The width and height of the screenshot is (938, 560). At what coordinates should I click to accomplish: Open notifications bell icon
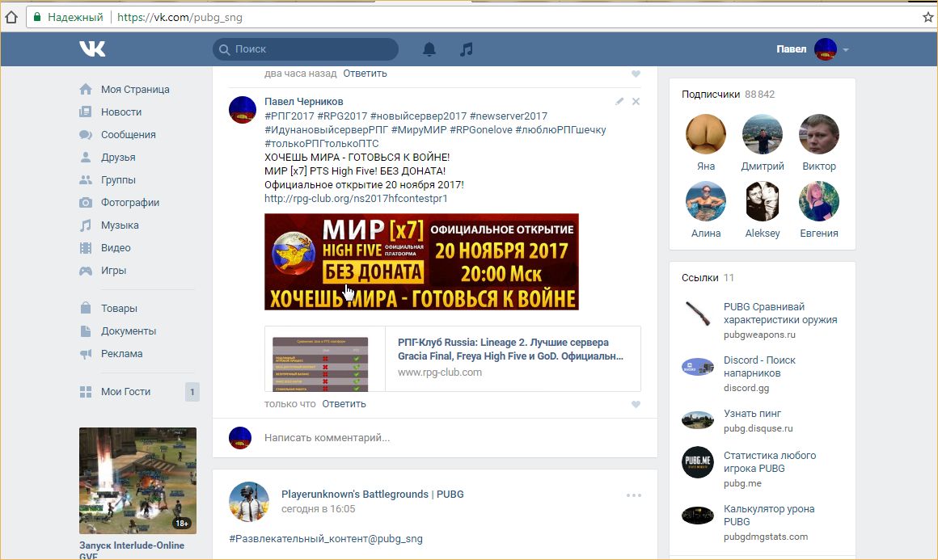point(429,49)
